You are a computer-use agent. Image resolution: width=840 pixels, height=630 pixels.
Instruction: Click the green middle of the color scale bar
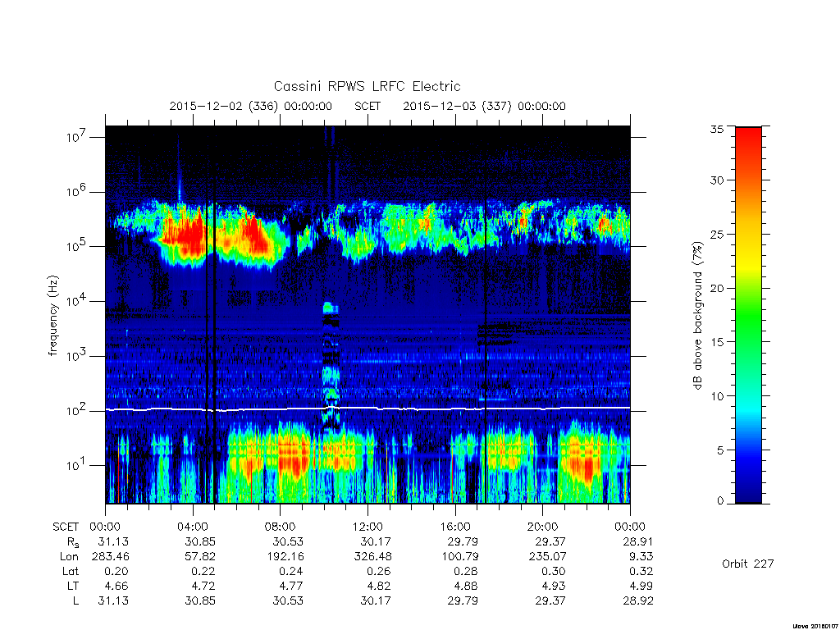748,315
